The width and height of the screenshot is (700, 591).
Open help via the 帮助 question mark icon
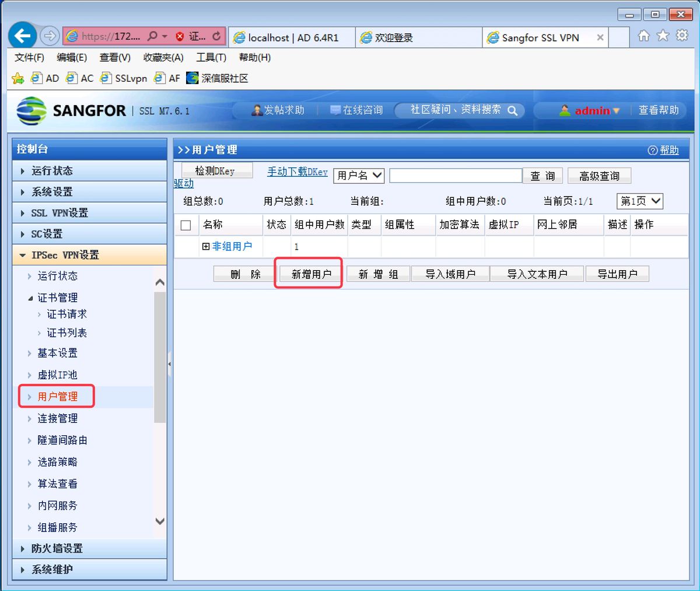click(x=652, y=150)
